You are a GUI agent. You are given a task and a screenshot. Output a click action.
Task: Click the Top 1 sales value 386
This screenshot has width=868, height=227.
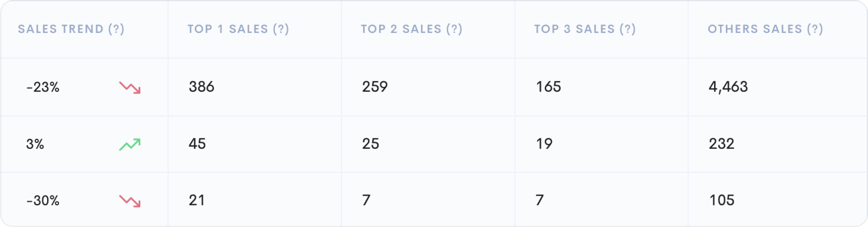pyautogui.click(x=202, y=86)
